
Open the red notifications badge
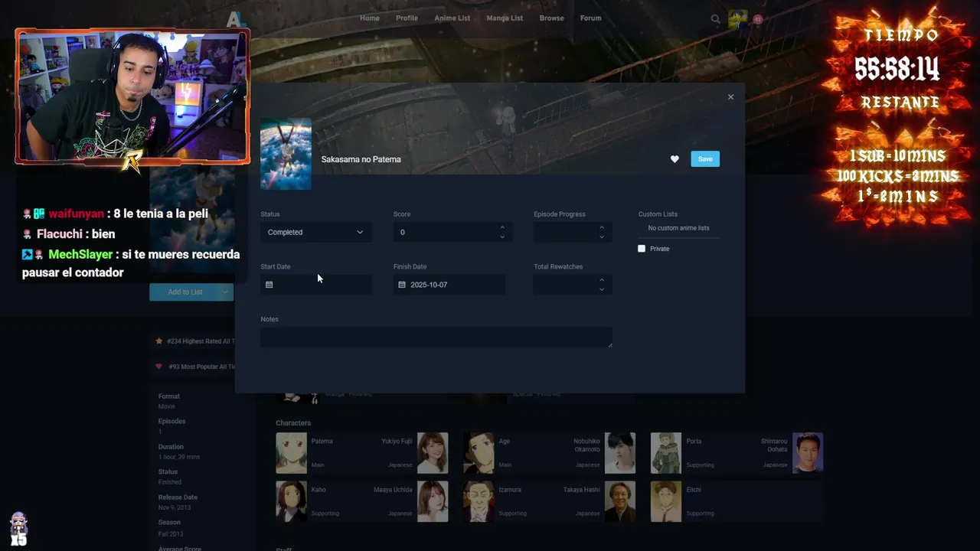click(758, 19)
